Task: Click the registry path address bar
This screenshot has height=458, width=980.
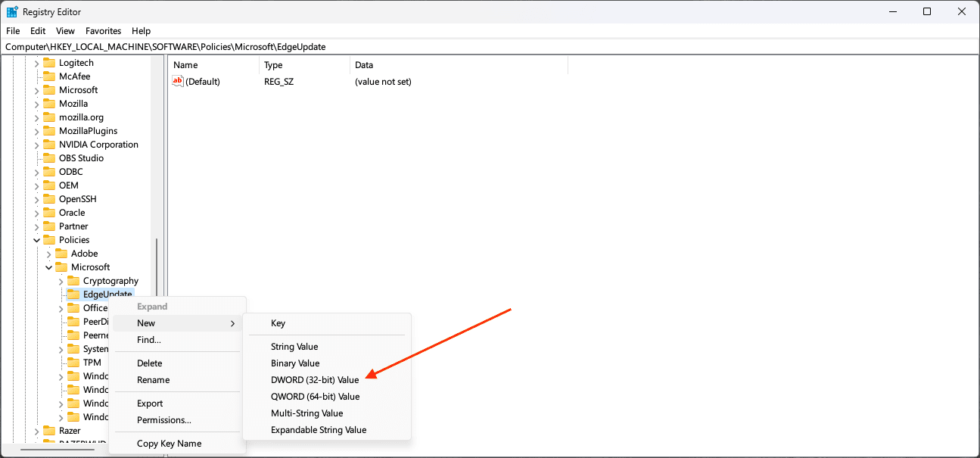Action: [490, 47]
